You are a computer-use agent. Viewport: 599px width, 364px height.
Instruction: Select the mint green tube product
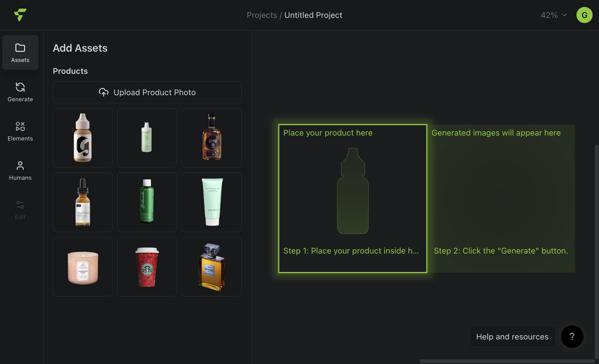[211, 202]
